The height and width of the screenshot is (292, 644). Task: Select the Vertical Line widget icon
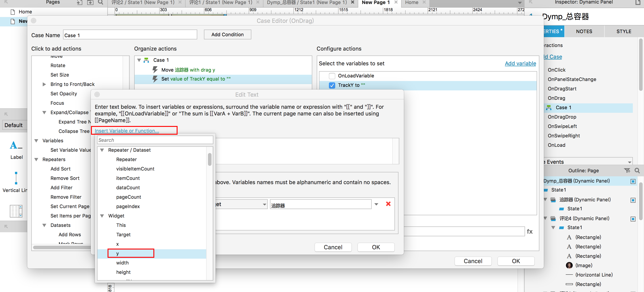tap(16, 178)
